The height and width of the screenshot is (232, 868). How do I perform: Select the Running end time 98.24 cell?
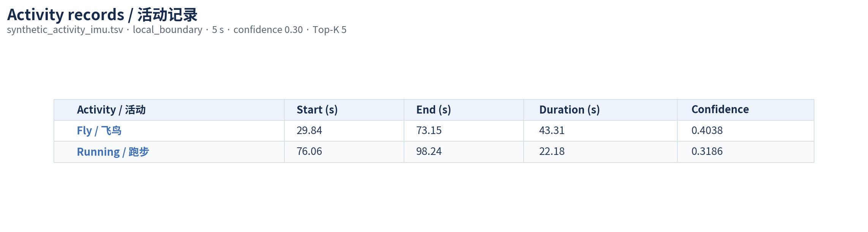(464, 152)
